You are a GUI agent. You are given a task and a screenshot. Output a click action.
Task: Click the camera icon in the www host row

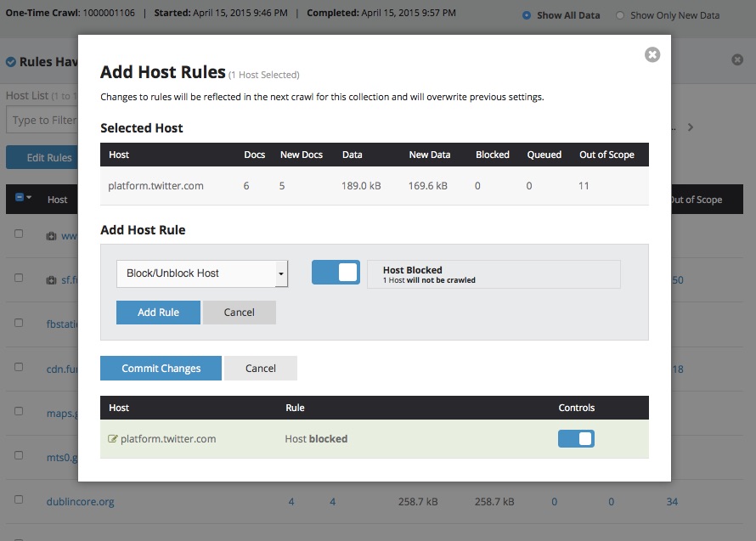[x=51, y=235]
